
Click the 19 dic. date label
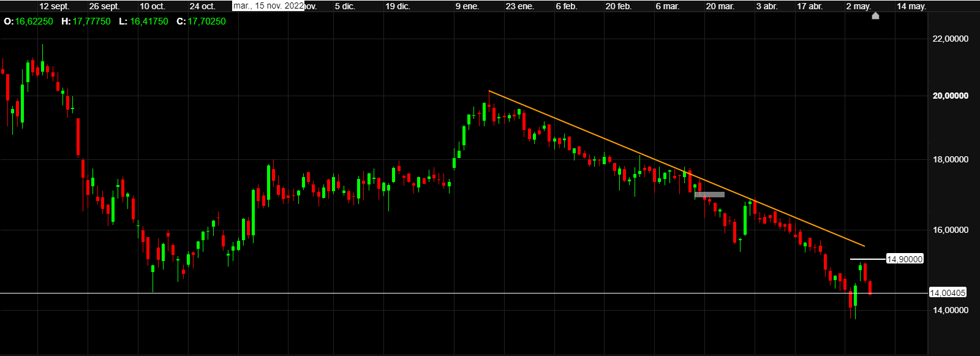click(x=398, y=6)
